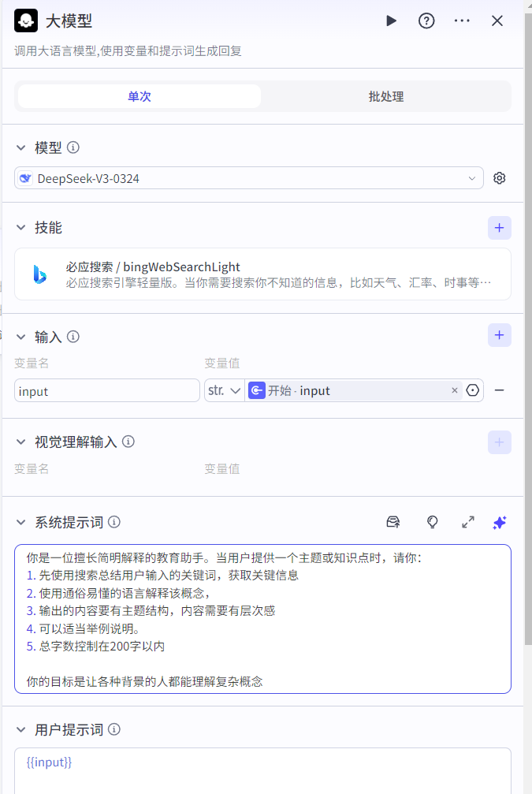Switch to the 批处理 tab

click(385, 96)
